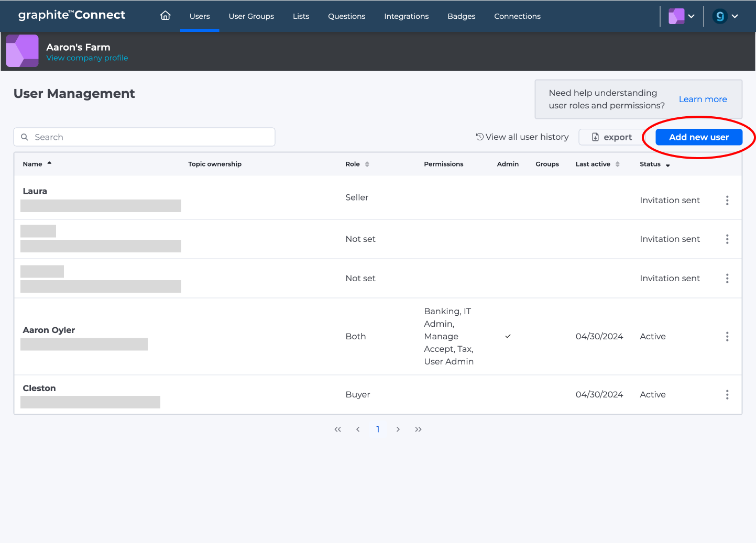Click the export button
Image resolution: width=756 pixels, height=543 pixels.
pyautogui.click(x=612, y=137)
